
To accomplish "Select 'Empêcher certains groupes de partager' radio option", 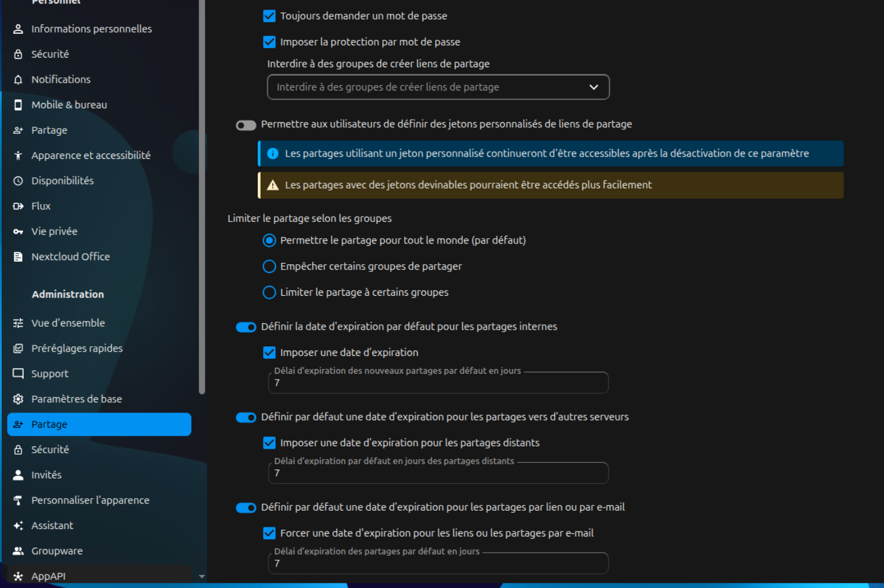I will (x=270, y=267).
